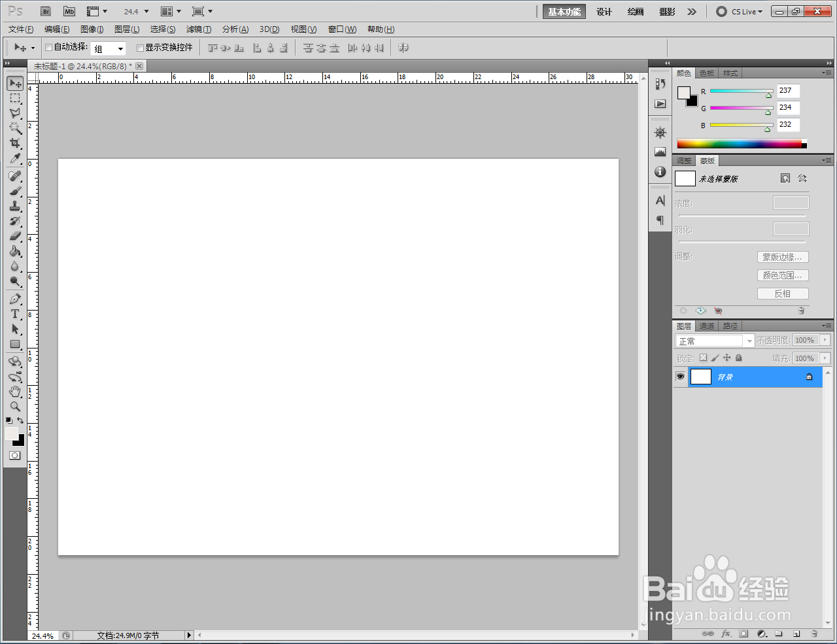Open the Info panel icon

coord(660,172)
